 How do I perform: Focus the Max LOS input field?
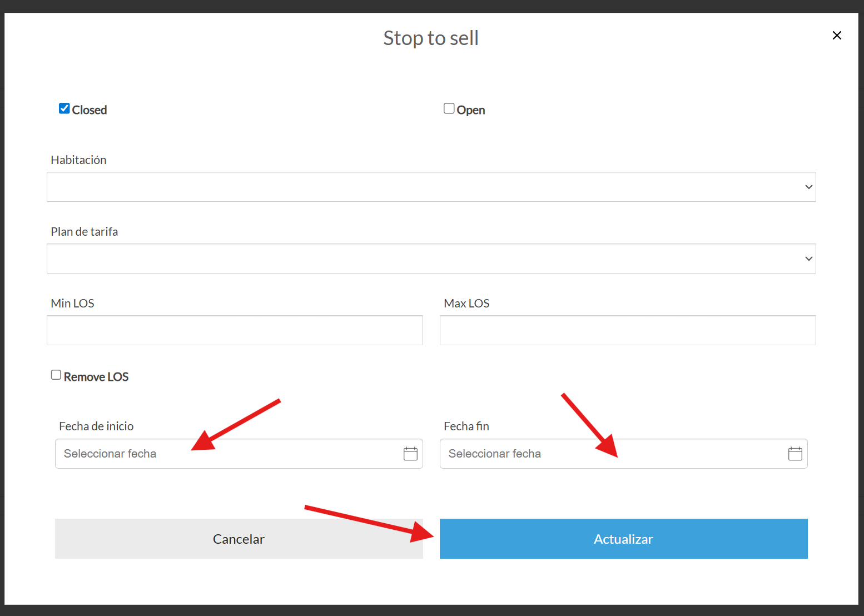click(628, 330)
